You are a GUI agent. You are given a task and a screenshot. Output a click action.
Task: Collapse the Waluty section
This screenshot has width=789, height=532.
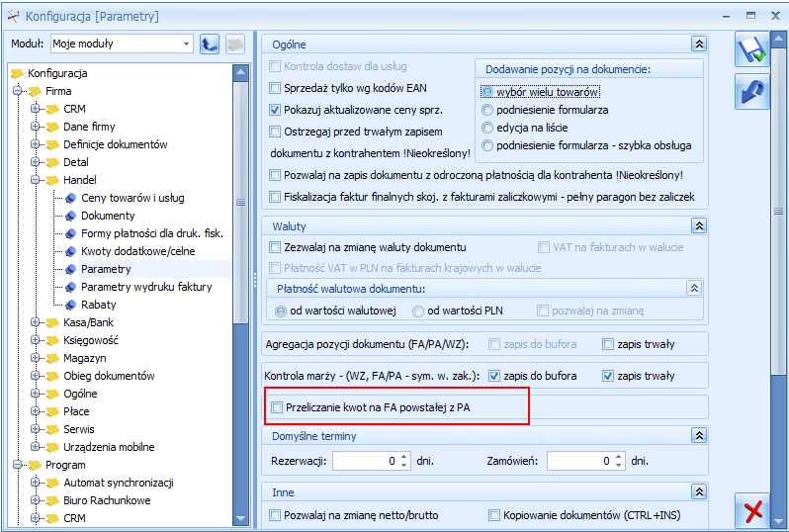[699, 225]
